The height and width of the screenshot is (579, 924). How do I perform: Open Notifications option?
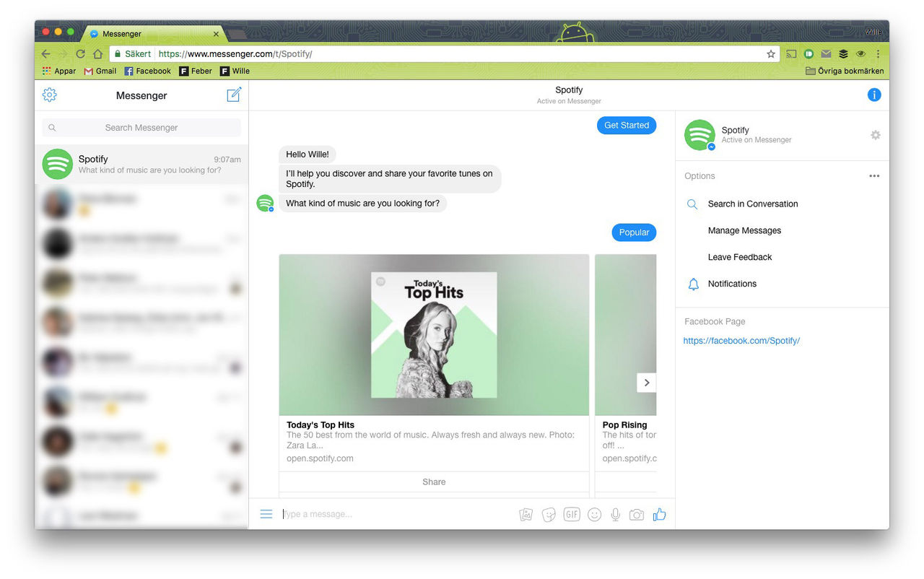[732, 284]
